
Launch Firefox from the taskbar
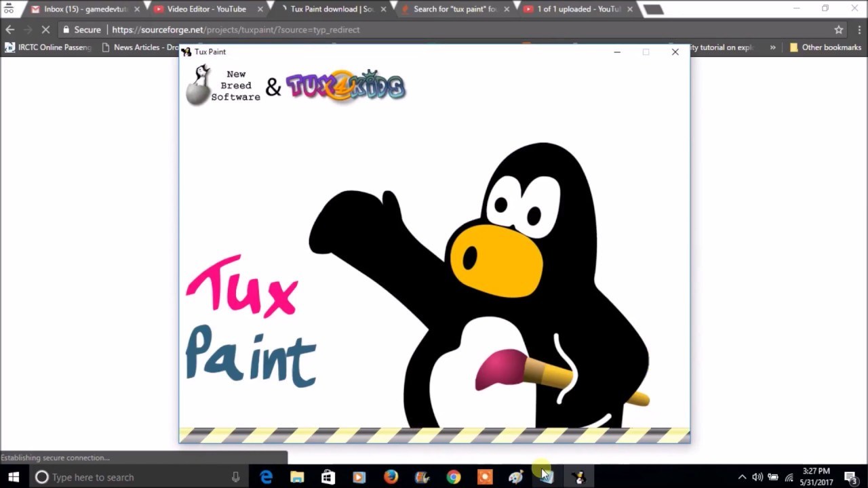pos(391,477)
